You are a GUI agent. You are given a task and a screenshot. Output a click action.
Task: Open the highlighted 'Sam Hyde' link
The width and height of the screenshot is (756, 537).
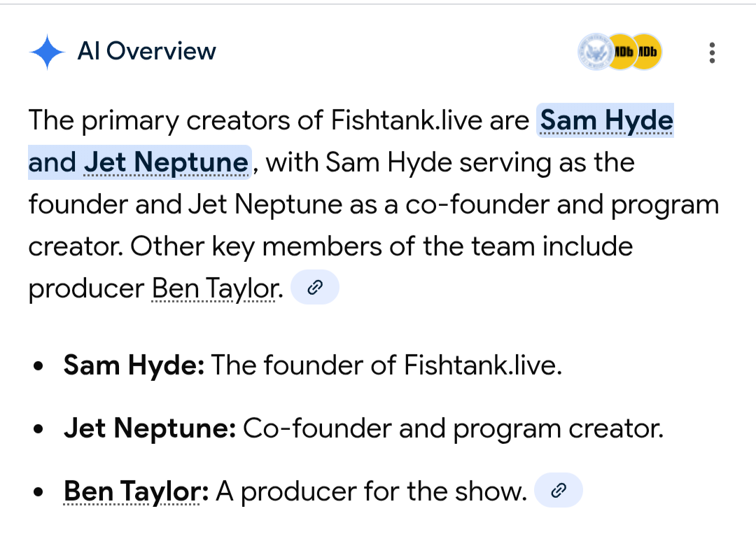pos(606,120)
